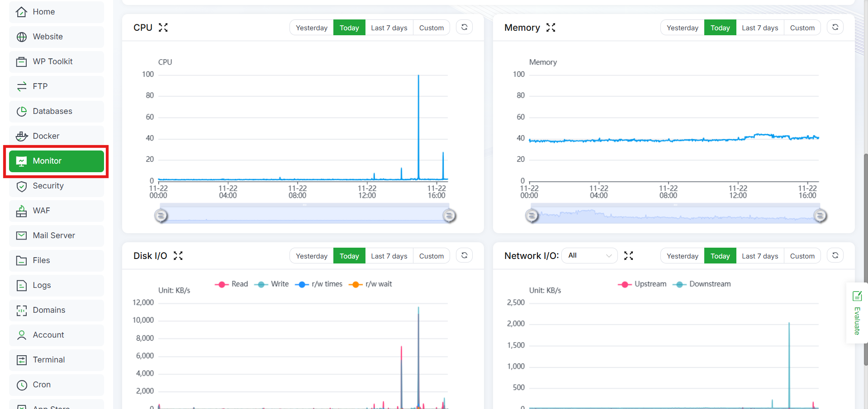
Task: Select Today in the Disk I/O panel
Action: click(x=349, y=256)
